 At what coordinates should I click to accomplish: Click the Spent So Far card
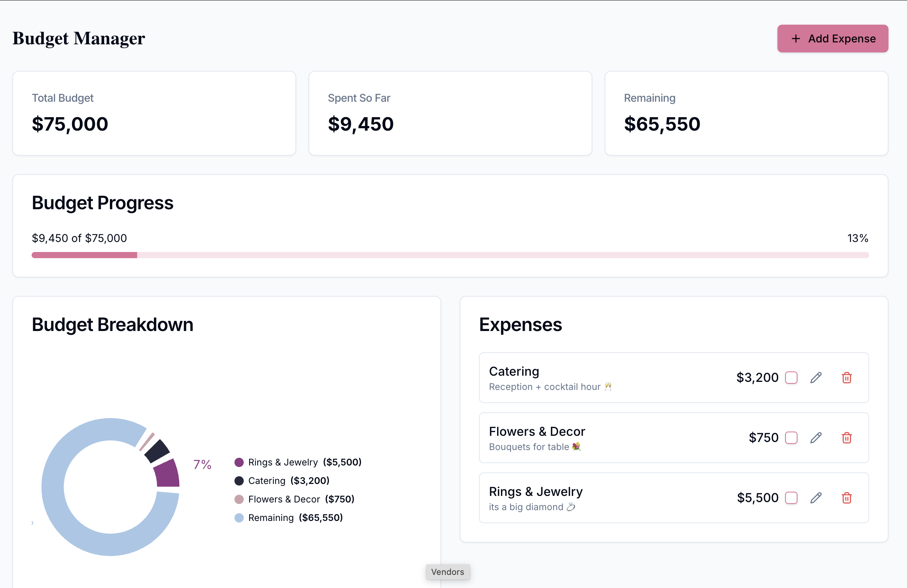pos(450,113)
